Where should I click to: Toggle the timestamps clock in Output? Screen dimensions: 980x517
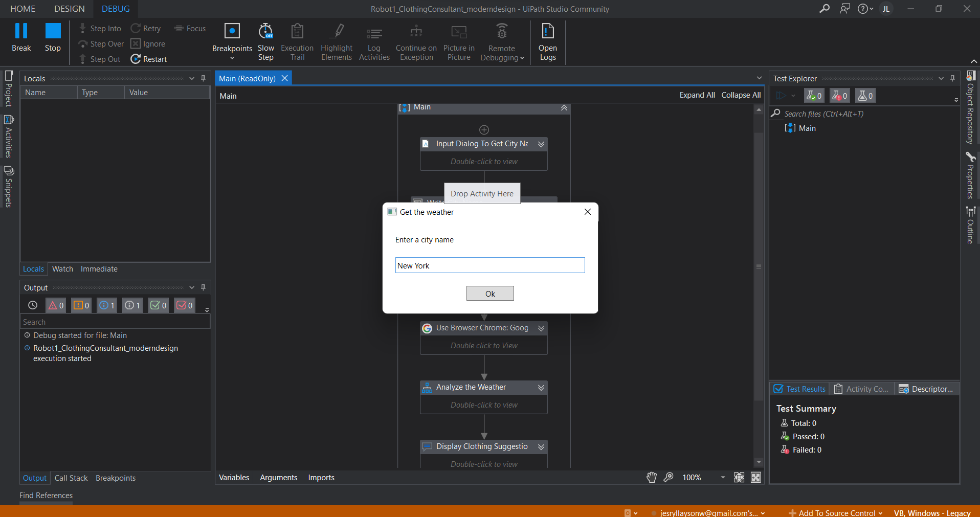tap(33, 305)
